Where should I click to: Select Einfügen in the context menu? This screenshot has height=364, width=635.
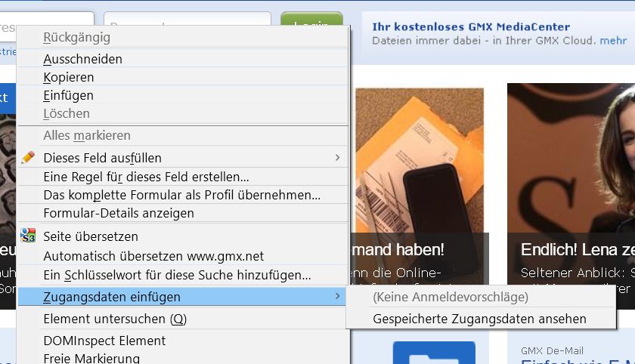(183, 95)
